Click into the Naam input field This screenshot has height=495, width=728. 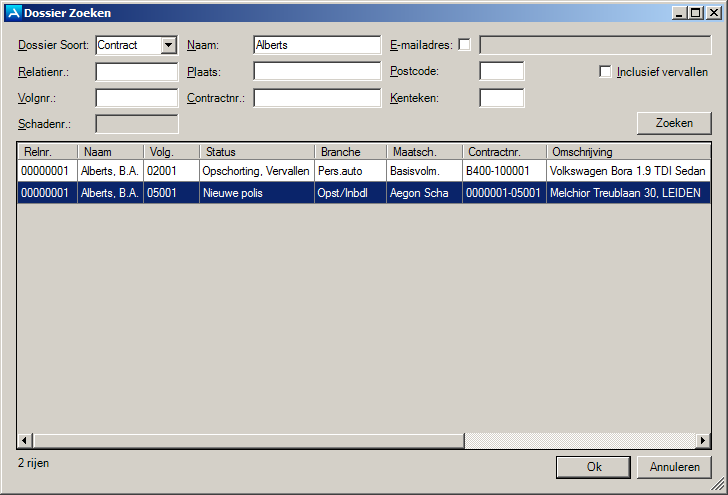pos(317,45)
